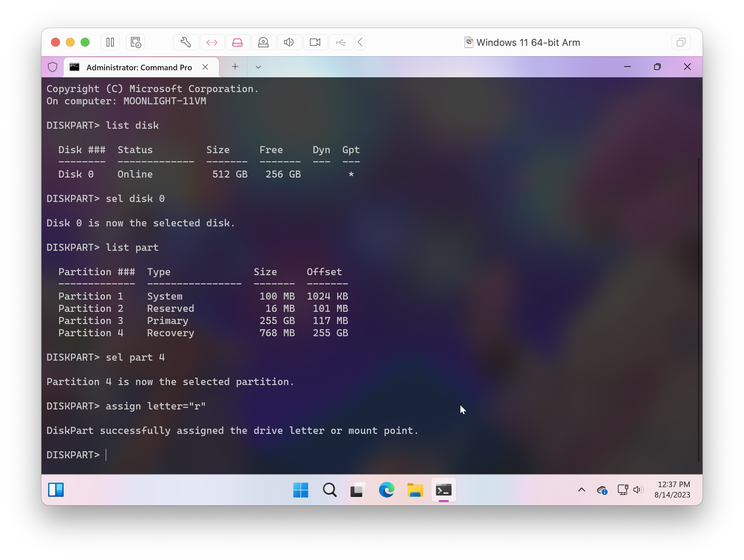Screen dimensions: 744x560
Task: Click the network adapter toolbar icon
Action: pos(212,43)
